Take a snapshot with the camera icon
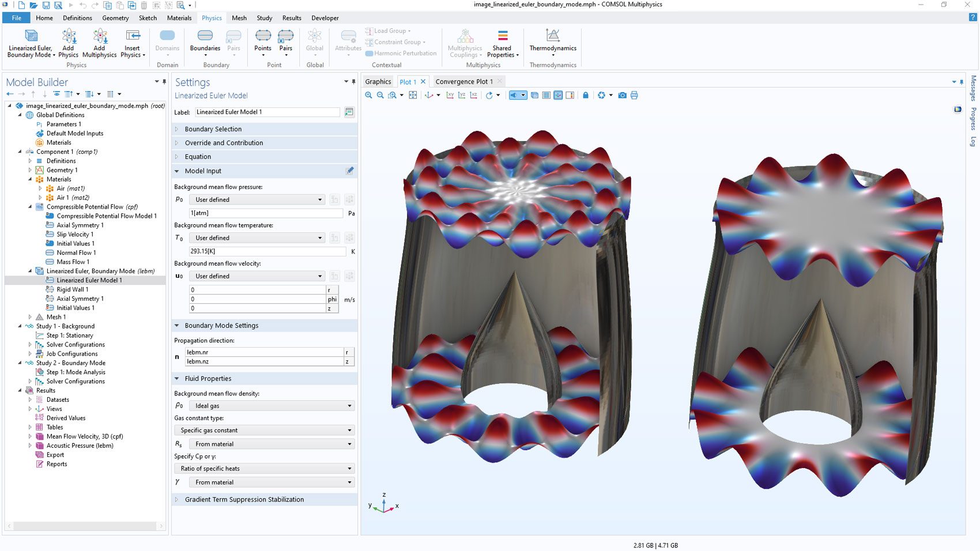This screenshot has width=980, height=551. pos(622,95)
